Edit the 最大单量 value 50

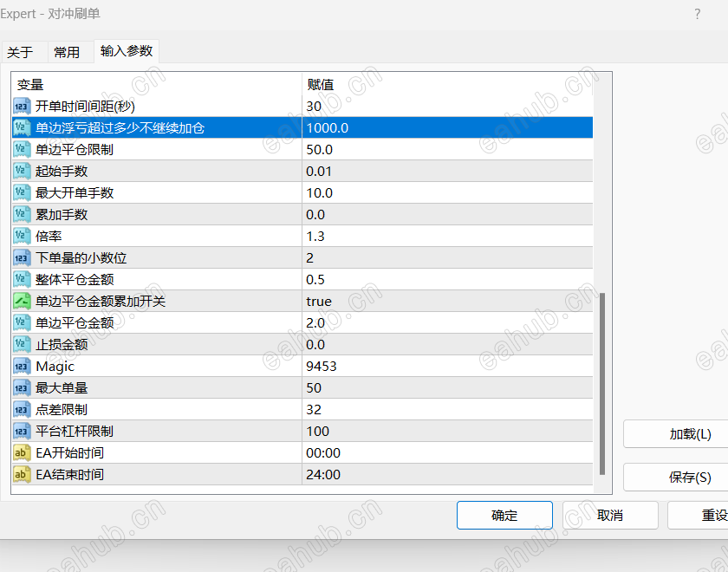447,388
